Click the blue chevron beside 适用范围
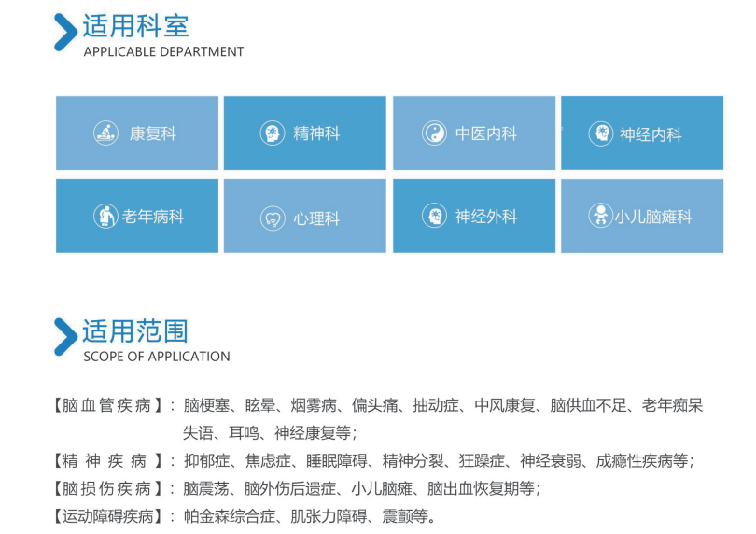 [65, 337]
